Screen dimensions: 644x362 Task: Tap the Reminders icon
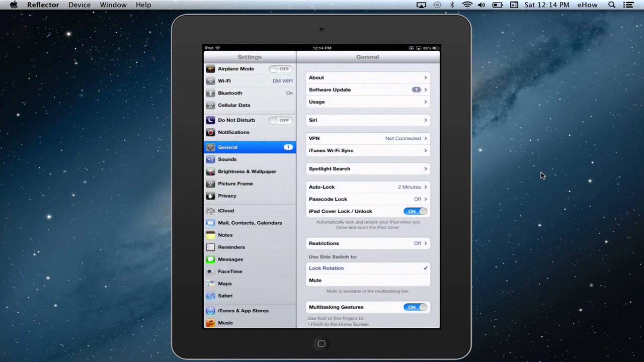210,247
